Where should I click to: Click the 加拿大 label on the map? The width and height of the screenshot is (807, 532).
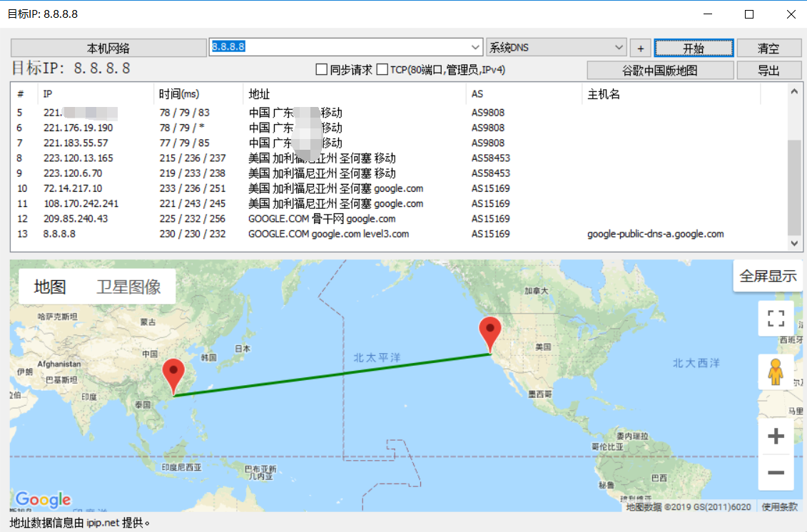point(537,291)
